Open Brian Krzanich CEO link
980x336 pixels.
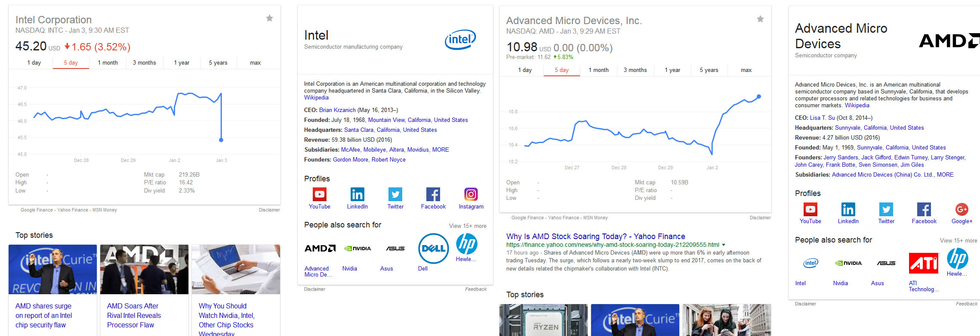point(337,110)
